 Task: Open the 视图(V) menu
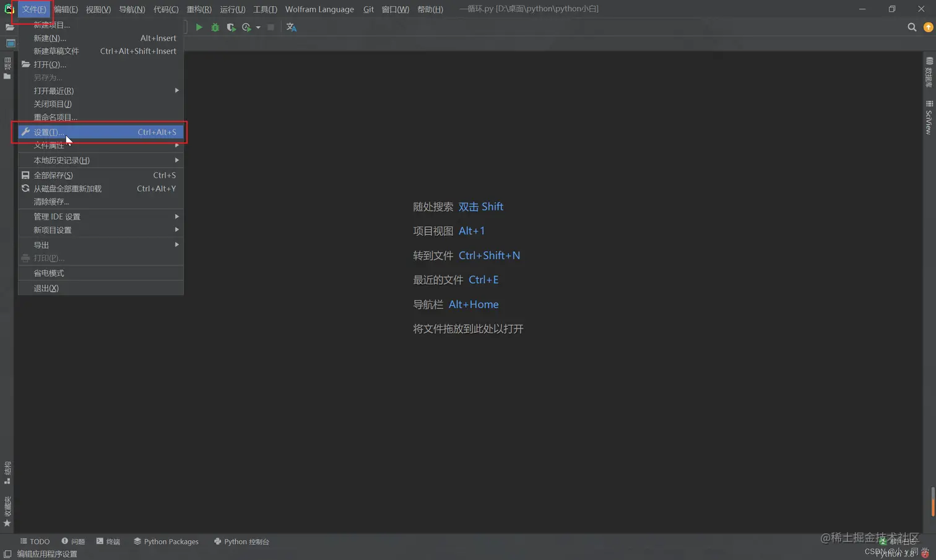(x=98, y=9)
